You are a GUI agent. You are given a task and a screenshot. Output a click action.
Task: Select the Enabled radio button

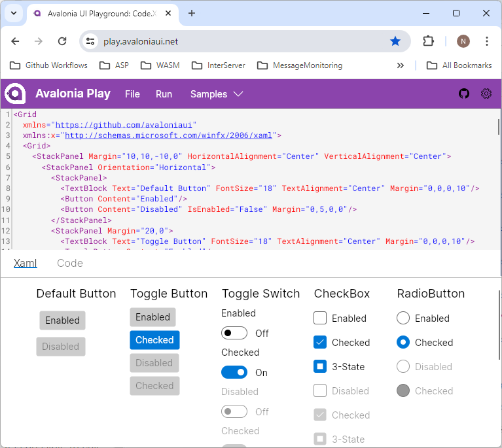pyautogui.click(x=403, y=318)
